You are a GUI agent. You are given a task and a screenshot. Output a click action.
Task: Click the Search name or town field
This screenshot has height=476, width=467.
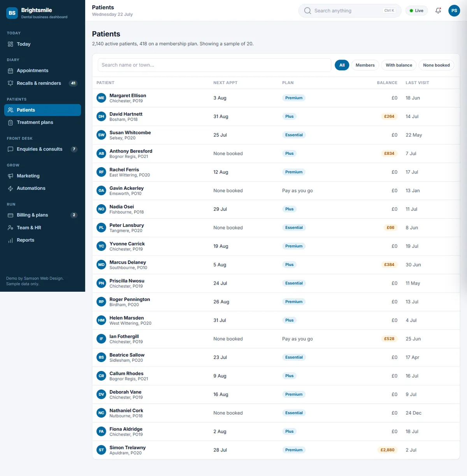pos(214,65)
